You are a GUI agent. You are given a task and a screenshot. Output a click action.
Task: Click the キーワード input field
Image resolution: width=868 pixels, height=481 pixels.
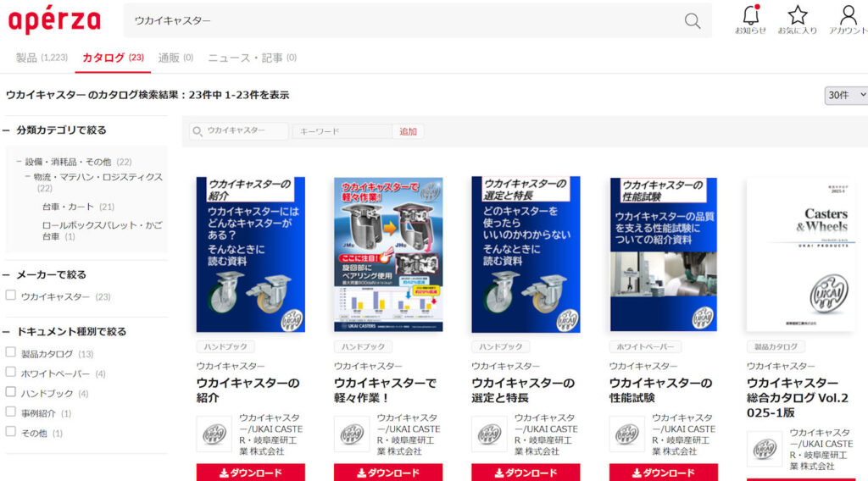342,131
